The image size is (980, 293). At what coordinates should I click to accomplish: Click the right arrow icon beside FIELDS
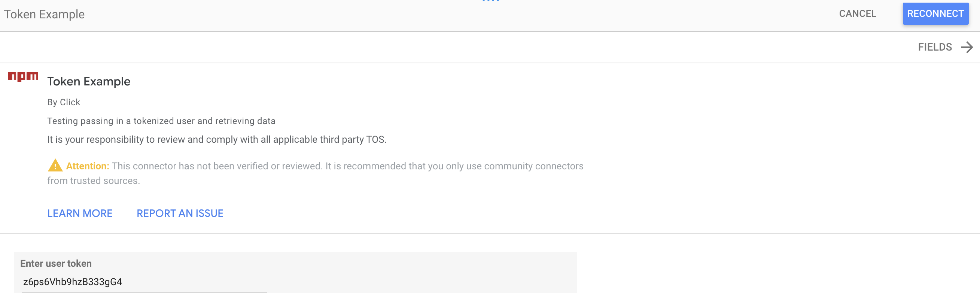click(967, 47)
